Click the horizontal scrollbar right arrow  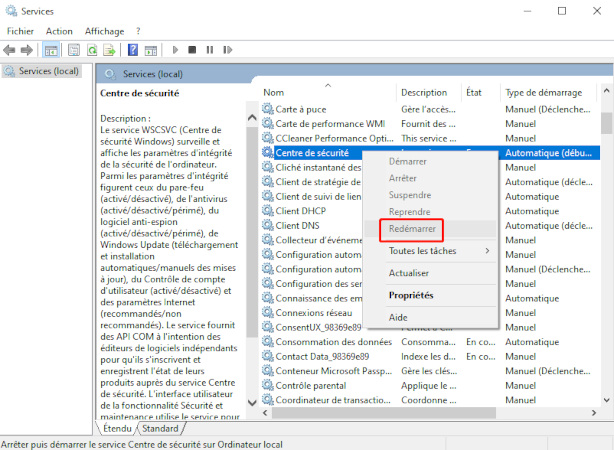[x=594, y=413]
